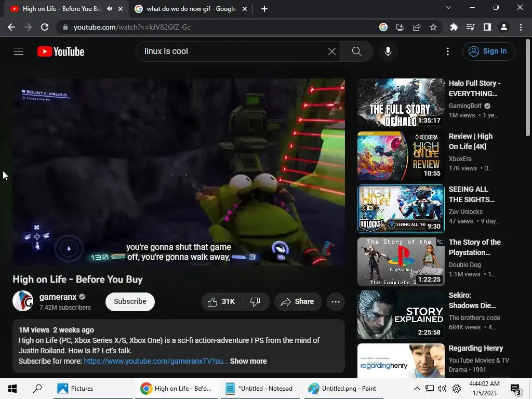Open the GamingBolt channel name
532x399 pixels.
[465, 106]
